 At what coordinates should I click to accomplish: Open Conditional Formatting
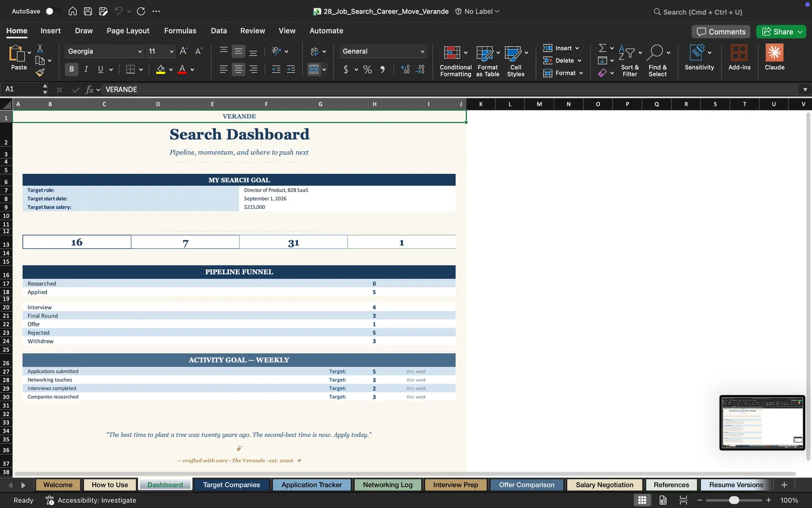455,61
